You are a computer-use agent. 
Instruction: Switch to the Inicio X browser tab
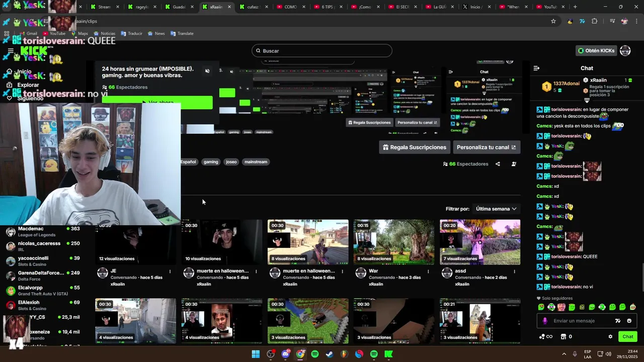pyautogui.click(x=475, y=7)
